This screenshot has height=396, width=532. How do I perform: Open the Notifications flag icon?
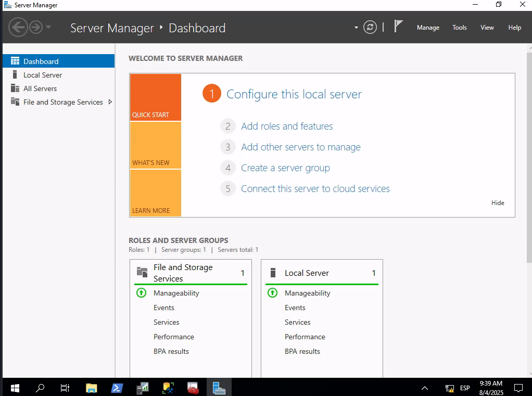(x=398, y=27)
